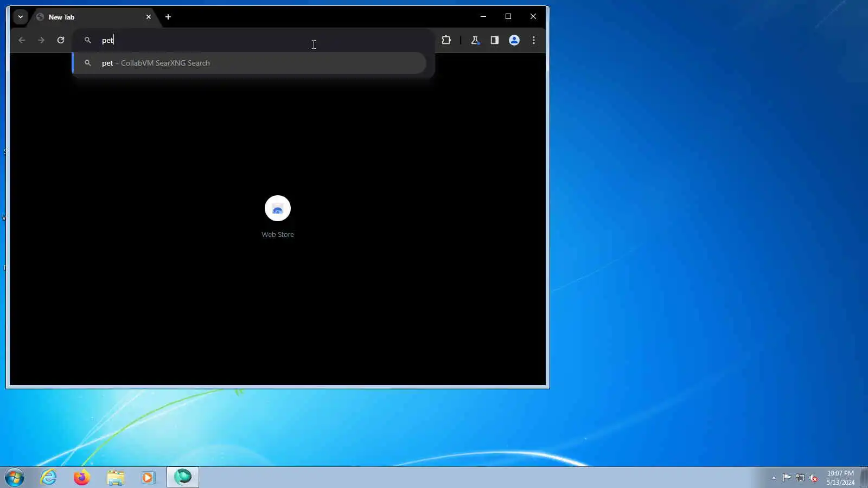Open the Extensions puzzle icon
The image size is (868, 488).
tap(446, 40)
